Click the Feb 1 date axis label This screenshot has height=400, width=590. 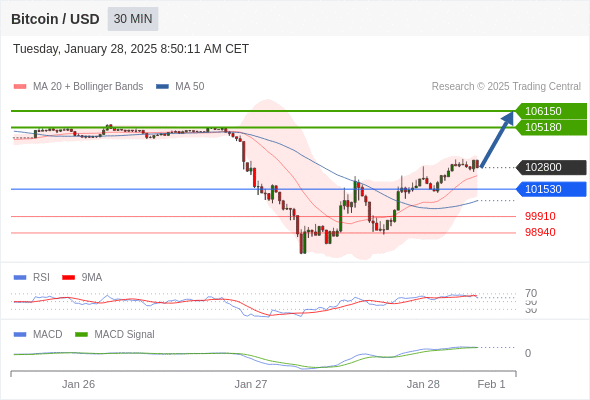click(491, 384)
